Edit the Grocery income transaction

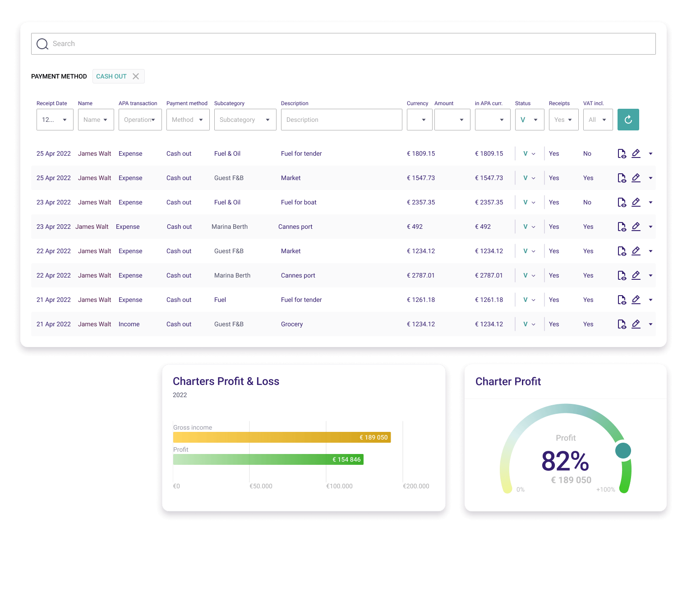tap(636, 324)
